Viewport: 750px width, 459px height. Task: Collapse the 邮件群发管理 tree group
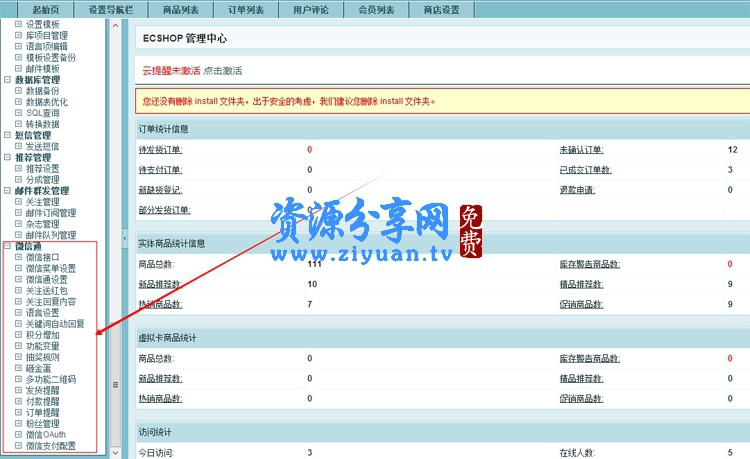[7, 190]
